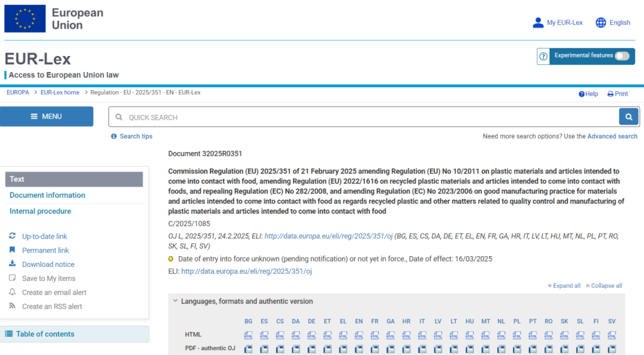Open the PDF authentic OJ in EN
Image resolution: width=644 pixels, height=355 pixels.
(359, 349)
